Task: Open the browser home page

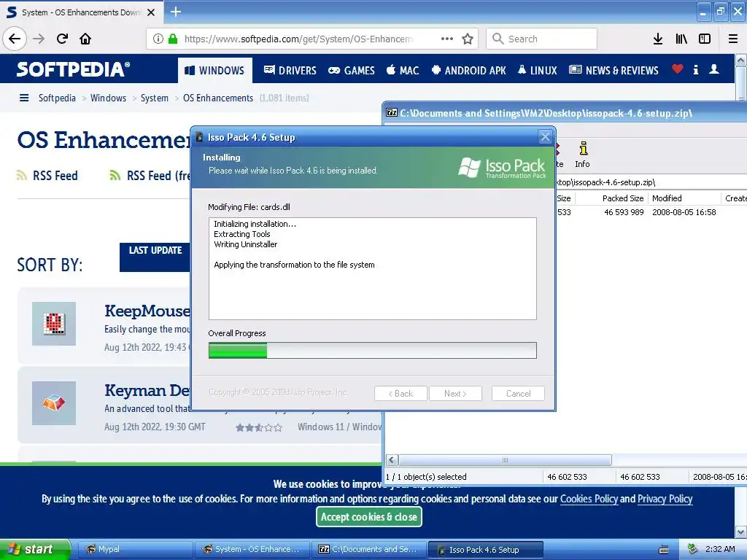Action: click(85, 39)
